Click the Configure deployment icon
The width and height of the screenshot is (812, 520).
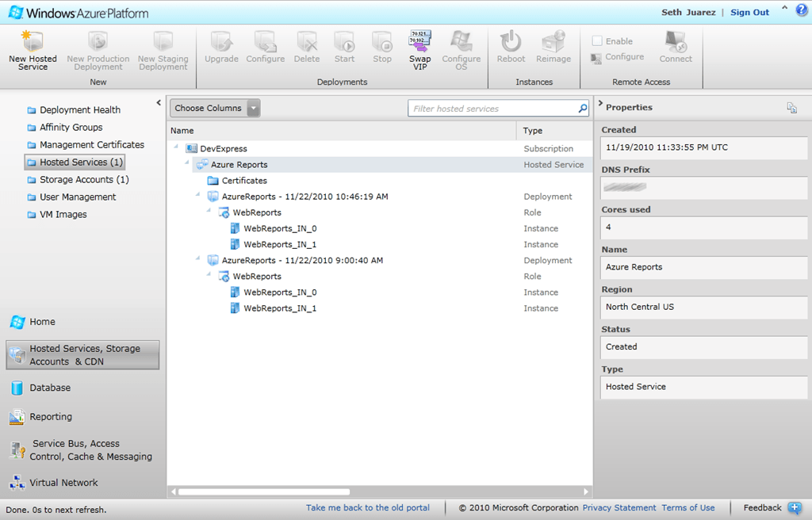(265, 41)
